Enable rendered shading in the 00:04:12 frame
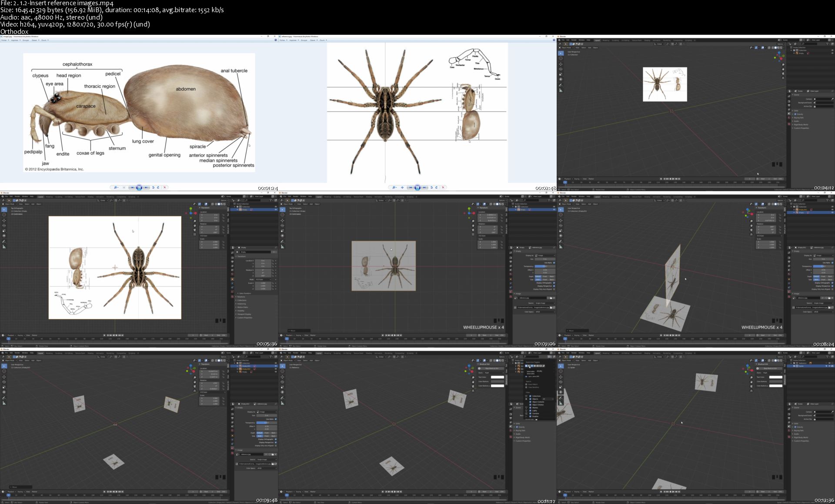This screenshot has width=835, height=504. 781,48
